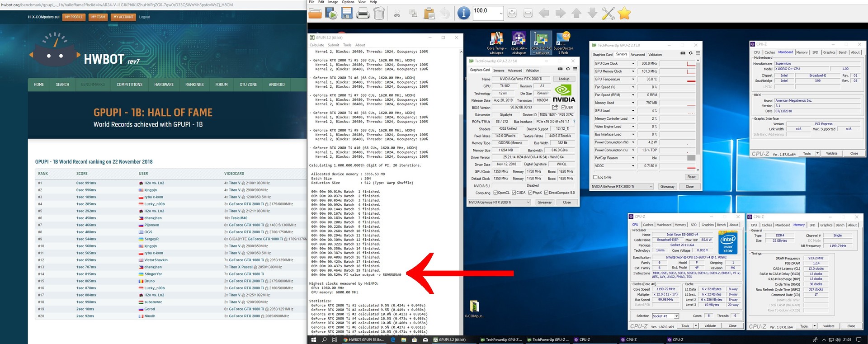Delete file with trash bin icon
Image resolution: width=868 pixels, height=344 pixels.
tap(379, 14)
